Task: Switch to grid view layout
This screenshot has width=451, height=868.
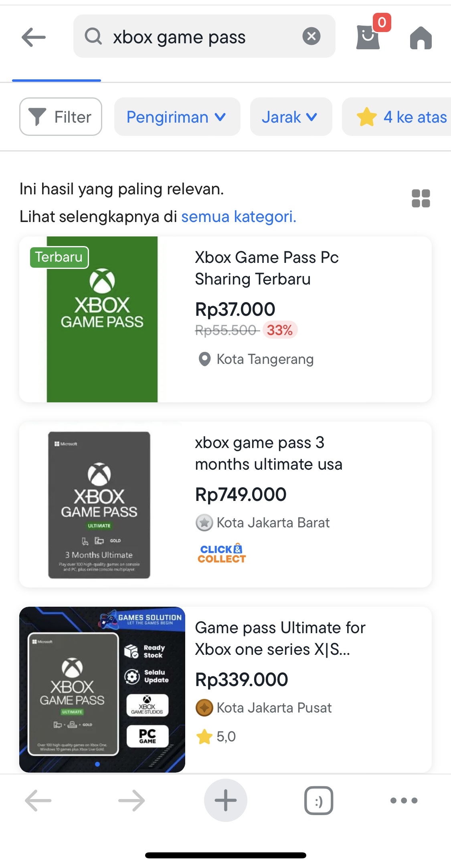Action: pos(421,198)
